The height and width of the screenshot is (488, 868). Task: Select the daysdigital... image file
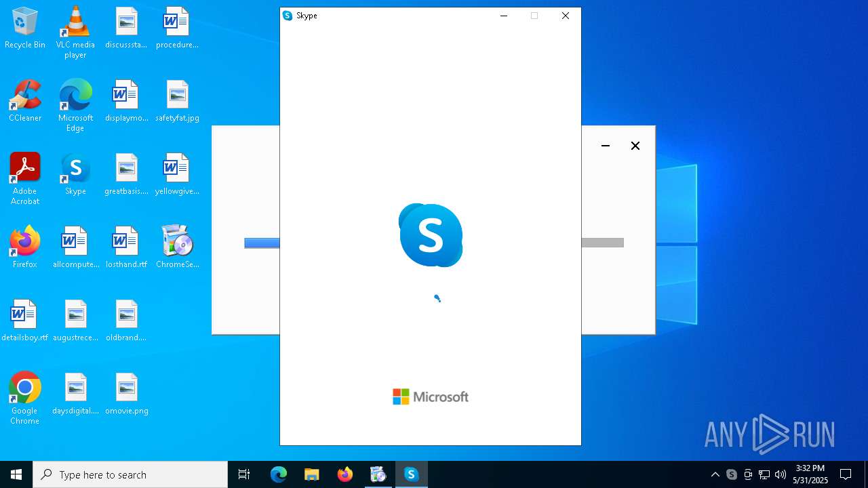click(75, 394)
